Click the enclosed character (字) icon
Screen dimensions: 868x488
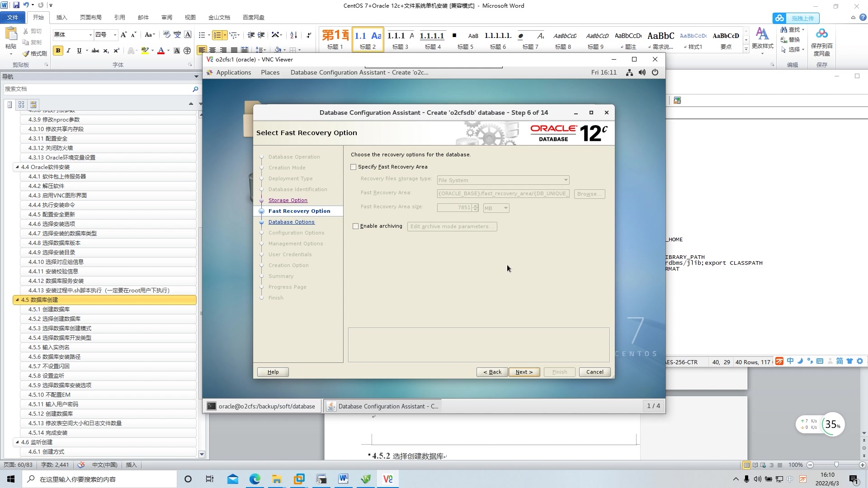click(187, 51)
